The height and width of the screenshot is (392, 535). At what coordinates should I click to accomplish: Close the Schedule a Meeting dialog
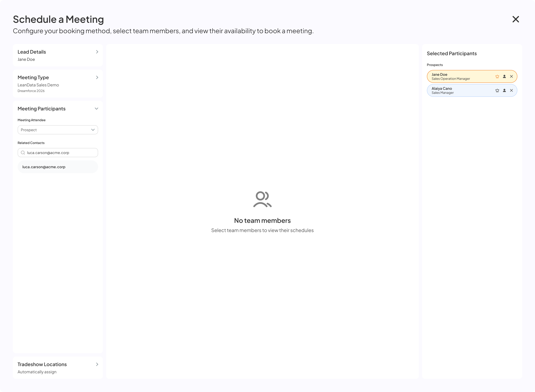tap(516, 19)
